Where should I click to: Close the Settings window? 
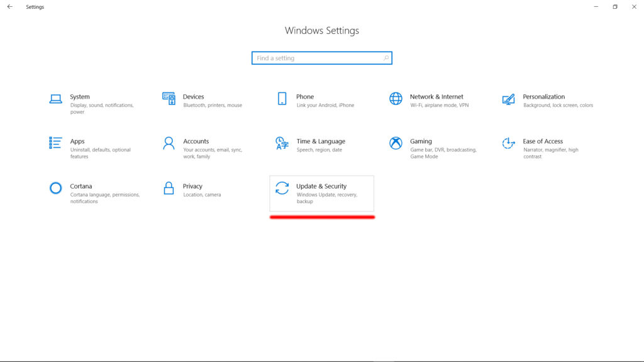click(634, 6)
